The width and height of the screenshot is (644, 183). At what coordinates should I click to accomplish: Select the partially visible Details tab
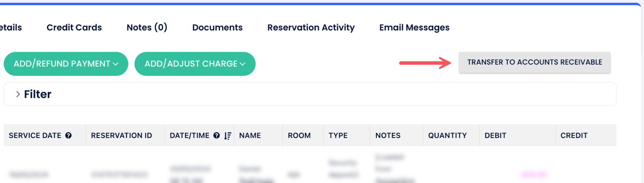tap(11, 28)
